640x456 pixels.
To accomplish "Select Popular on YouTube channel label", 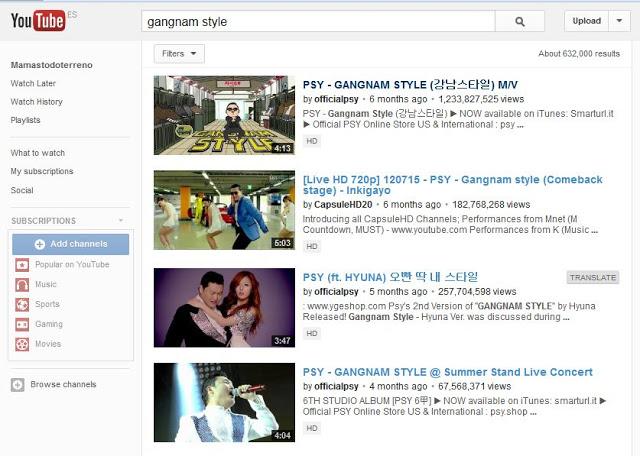I will (72, 265).
